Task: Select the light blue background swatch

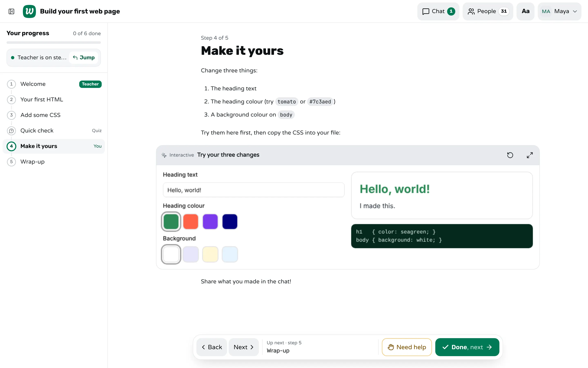Action: tap(230, 254)
